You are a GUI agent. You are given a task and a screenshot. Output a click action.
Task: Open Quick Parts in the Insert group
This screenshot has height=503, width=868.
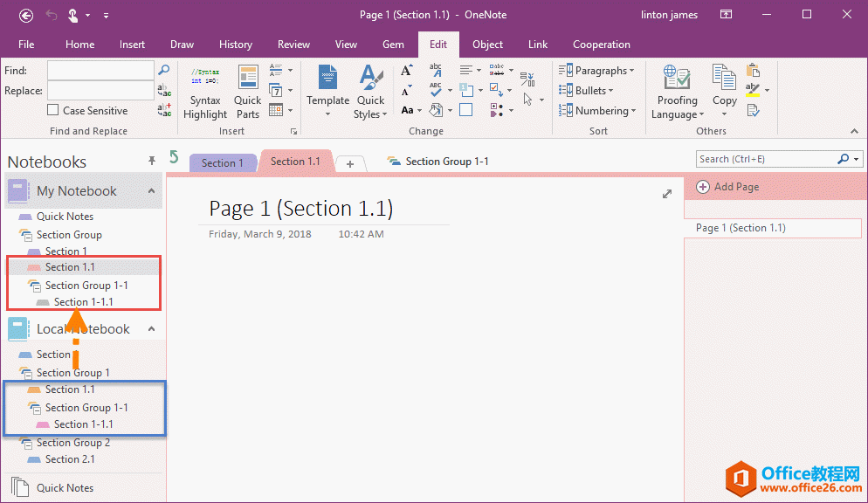pos(247,91)
